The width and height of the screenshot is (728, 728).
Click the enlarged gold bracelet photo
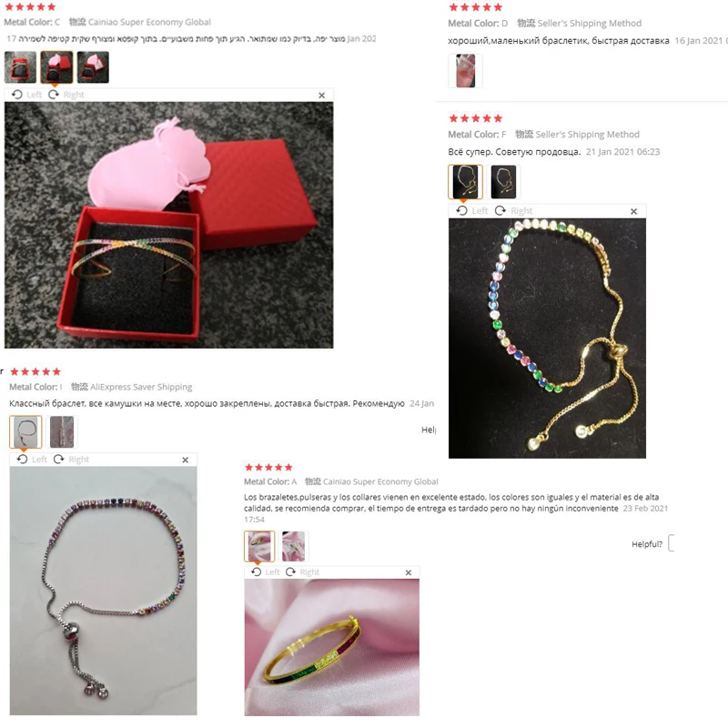(547, 338)
